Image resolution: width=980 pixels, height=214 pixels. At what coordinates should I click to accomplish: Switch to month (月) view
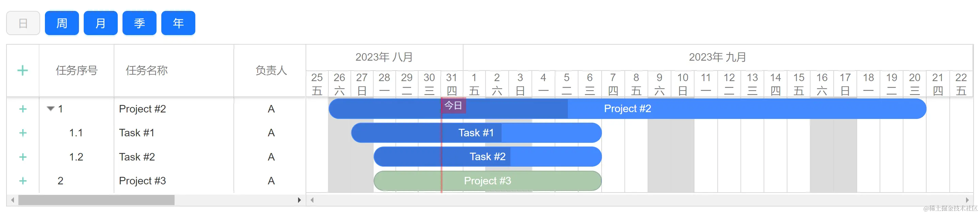[100, 23]
